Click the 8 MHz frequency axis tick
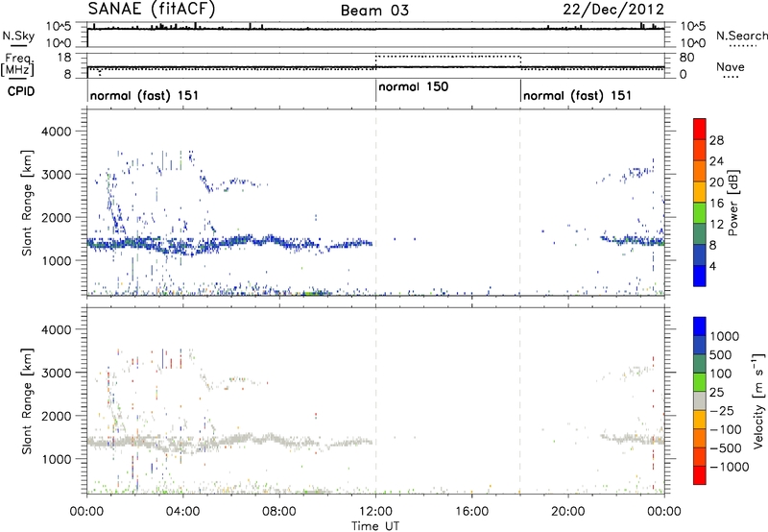 point(67,74)
